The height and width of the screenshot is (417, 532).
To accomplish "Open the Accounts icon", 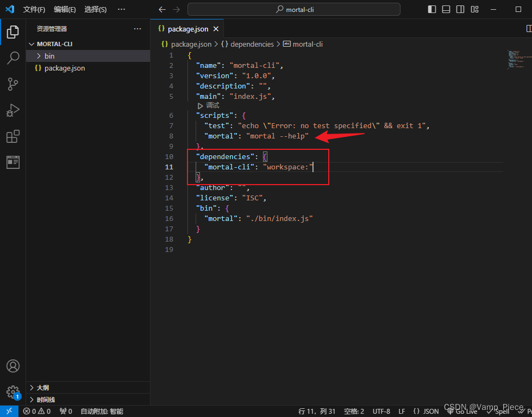I will (x=13, y=366).
